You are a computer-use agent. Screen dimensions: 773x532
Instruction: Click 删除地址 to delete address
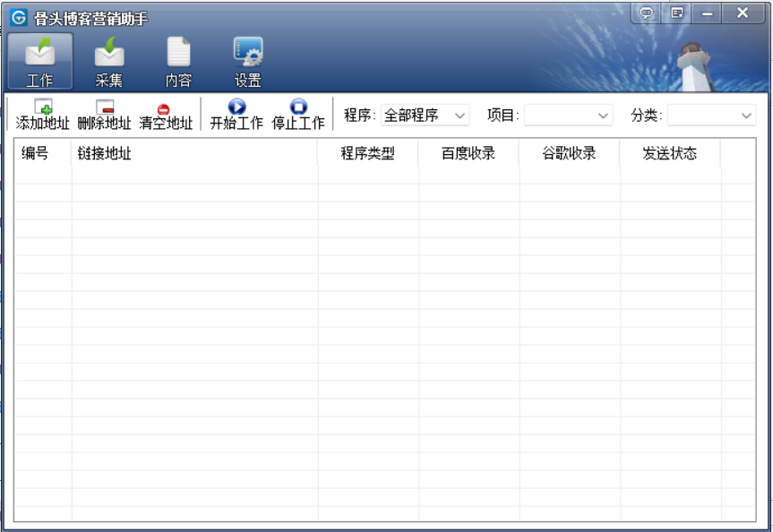[104, 115]
